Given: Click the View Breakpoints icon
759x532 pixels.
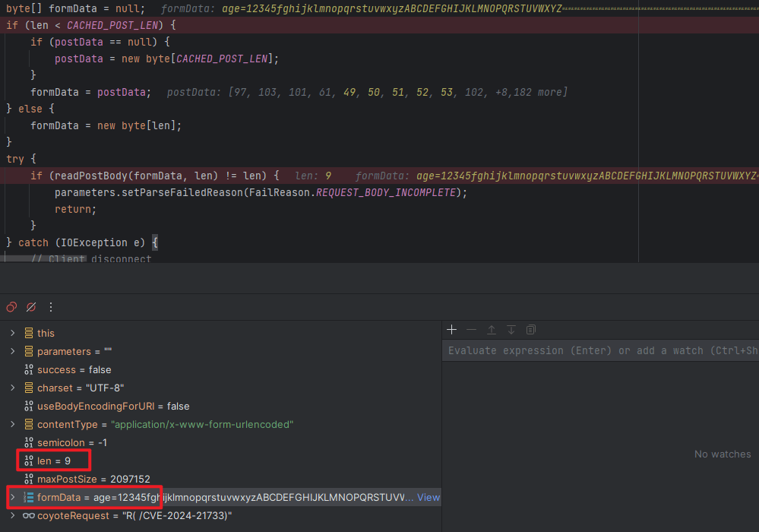Looking at the screenshot, I should [x=11, y=307].
